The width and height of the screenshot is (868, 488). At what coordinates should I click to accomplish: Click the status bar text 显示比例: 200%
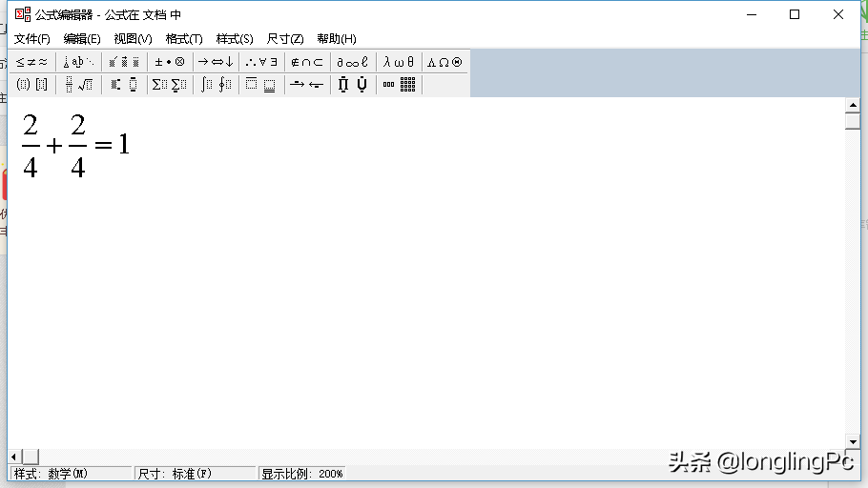click(x=302, y=474)
